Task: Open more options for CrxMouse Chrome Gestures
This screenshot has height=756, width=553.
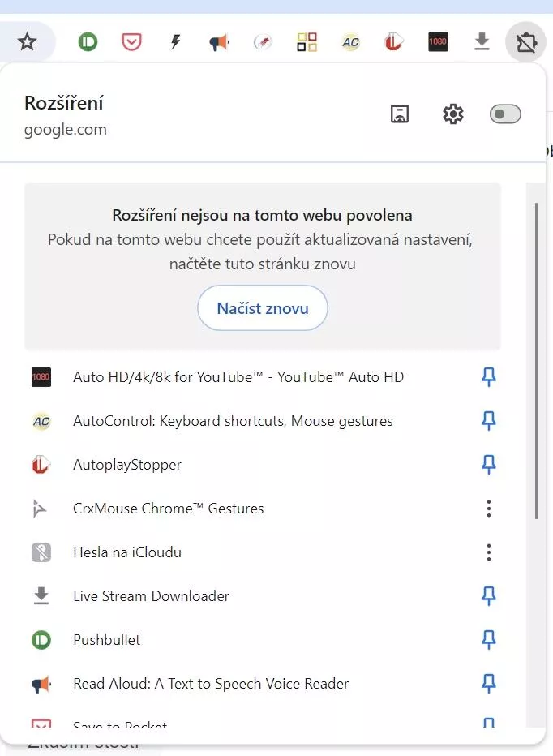Action: tap(489, 509)
